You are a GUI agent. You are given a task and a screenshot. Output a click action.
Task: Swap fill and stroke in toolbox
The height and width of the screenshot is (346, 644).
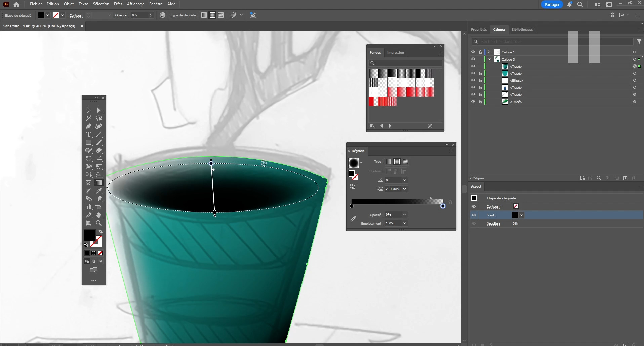[x=100, y=232]
